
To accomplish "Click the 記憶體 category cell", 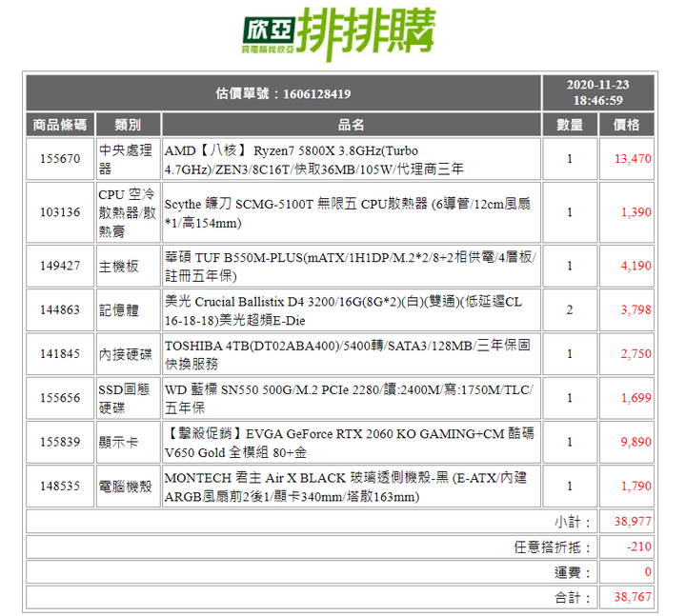I will tap(128, 310).
